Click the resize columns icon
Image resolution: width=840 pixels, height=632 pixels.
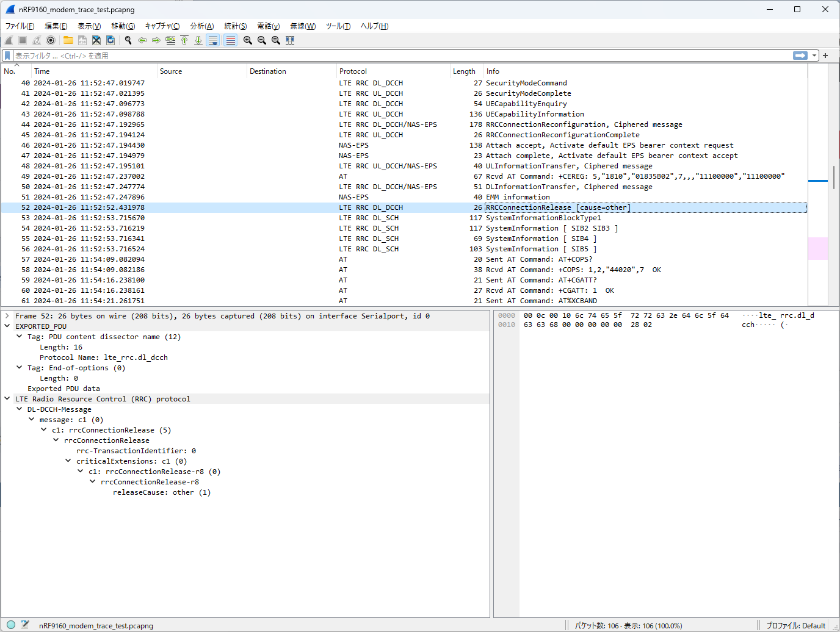click(x=290, y=40)
